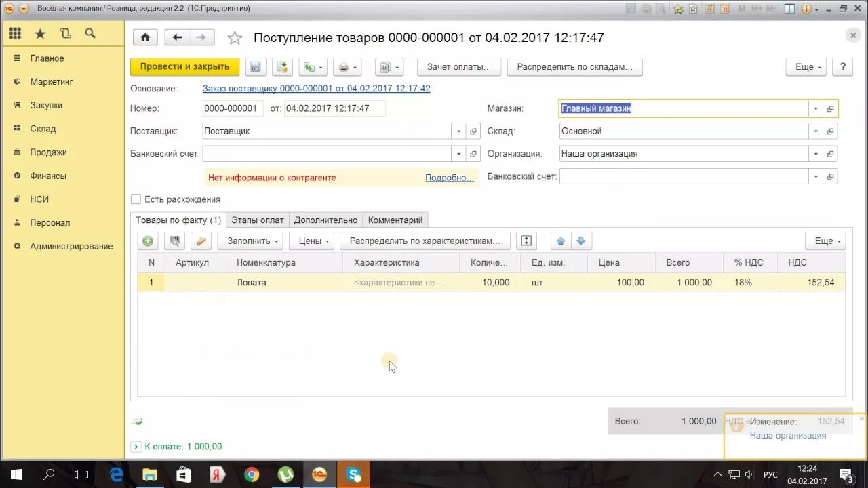
Task: Open the organization Банковский счет dropdown
Action: click(x=815, y=177)
